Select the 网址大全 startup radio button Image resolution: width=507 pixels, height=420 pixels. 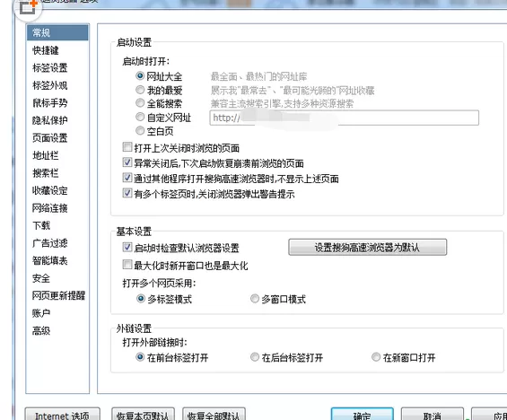point(140,76)
